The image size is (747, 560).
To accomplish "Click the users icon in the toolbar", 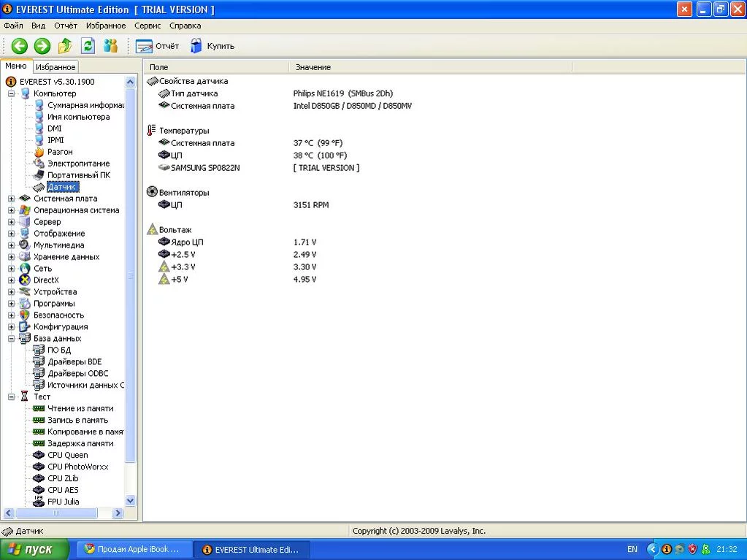I will [110, 46].
